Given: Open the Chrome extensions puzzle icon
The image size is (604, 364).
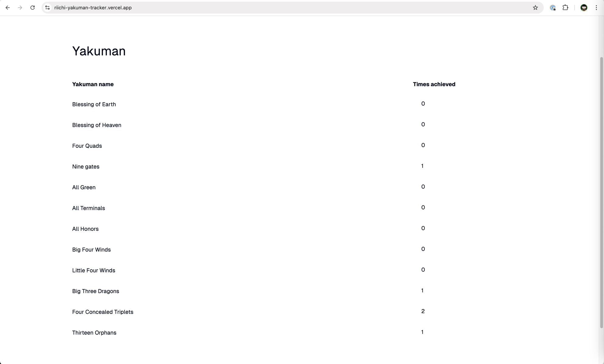Looking at the screenshot, I should click(x=566, y=8).
